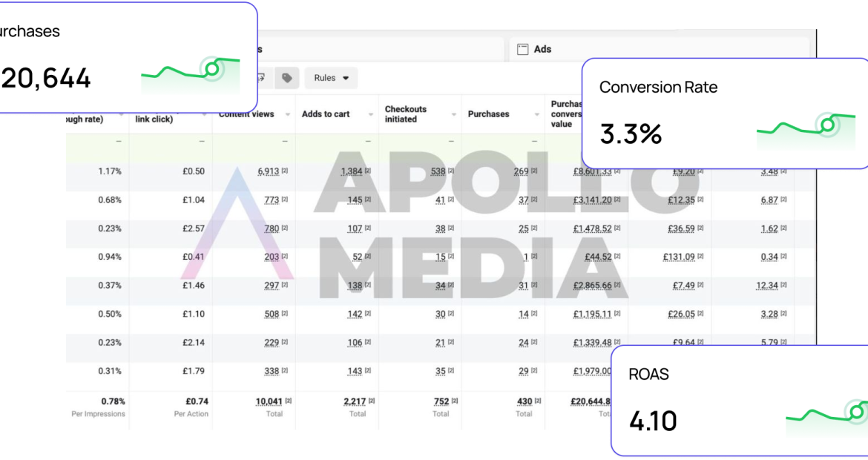Click the 6,913 content views value

(x=269, y=171)
